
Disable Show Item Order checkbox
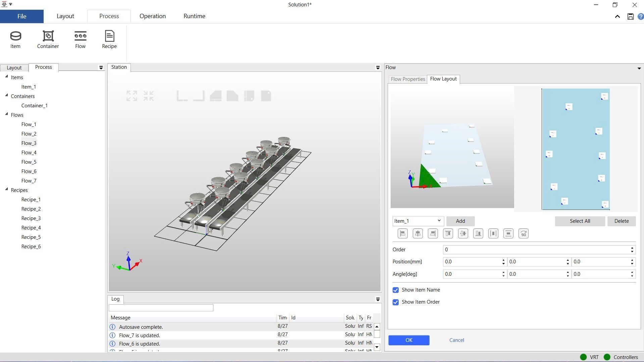[396, 302]
